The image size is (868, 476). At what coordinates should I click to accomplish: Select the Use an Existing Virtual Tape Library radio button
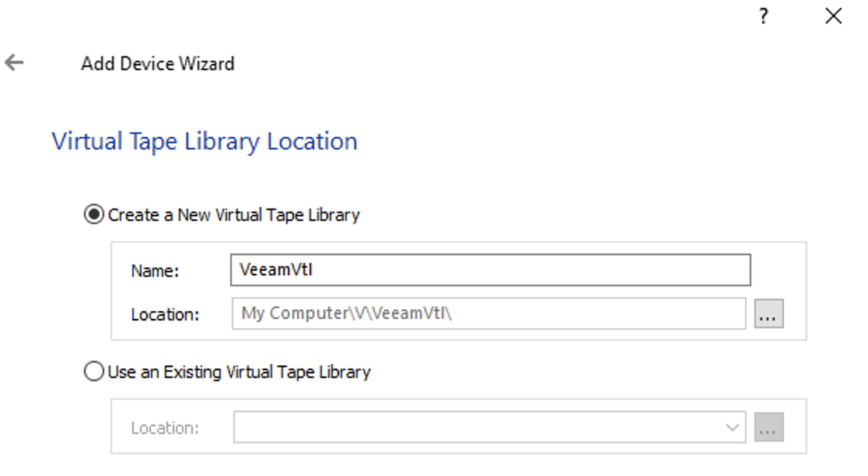[93, 372]
